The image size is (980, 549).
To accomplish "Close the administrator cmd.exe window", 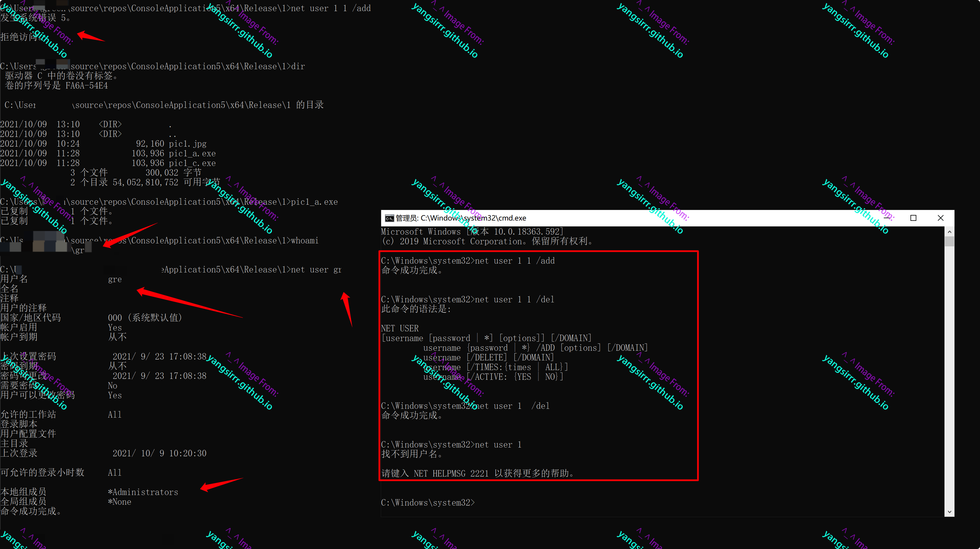I will pyautogui.click(x=940, y=218).
